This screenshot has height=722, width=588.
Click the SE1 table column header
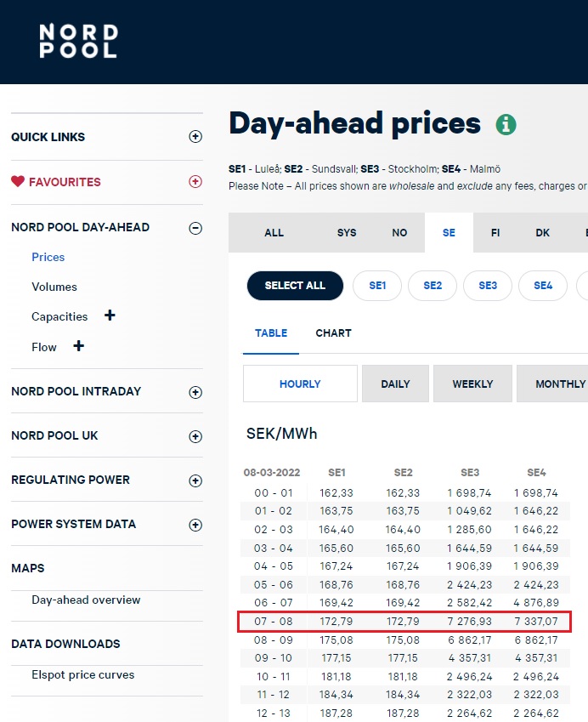(x=336, y=473)
